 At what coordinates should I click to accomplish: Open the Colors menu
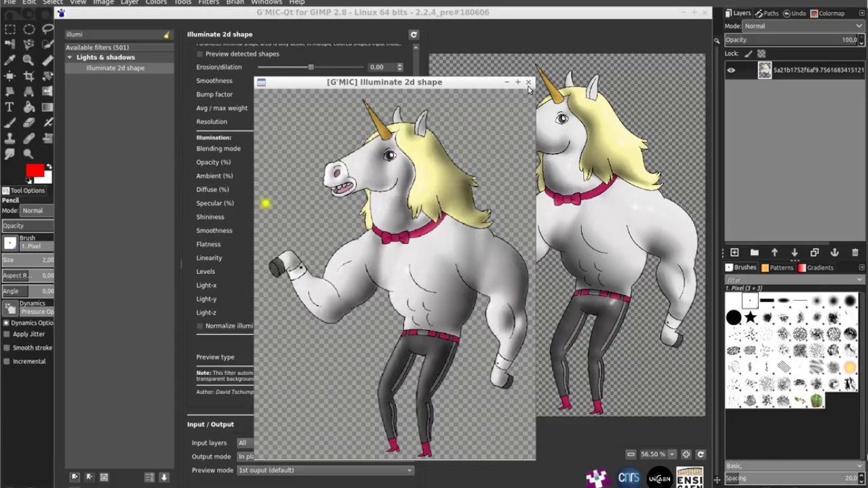[156, 3]
